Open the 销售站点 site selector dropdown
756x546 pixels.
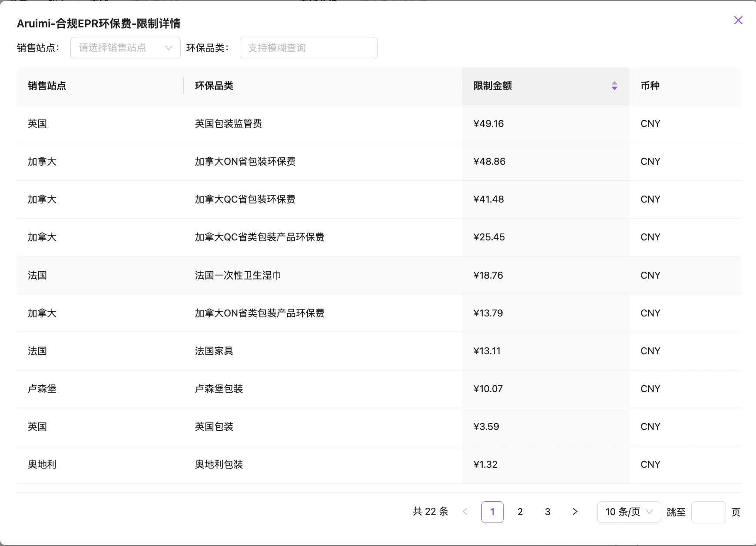pyautogui.click(x=125, y=48)
